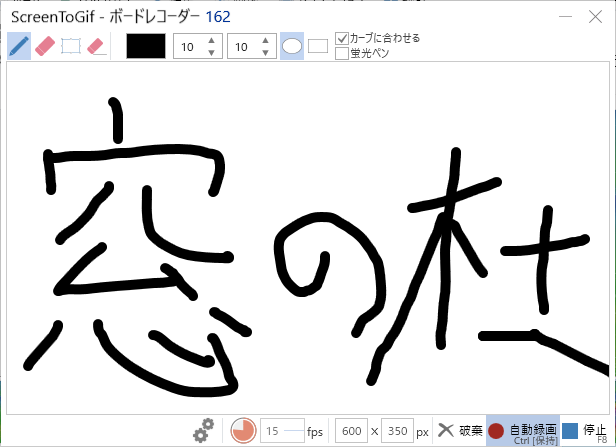This screenshot has height=447, width=616.
Task: Enable the 蛍光ペン highlighter checkbox
Action: coord(362,53)
